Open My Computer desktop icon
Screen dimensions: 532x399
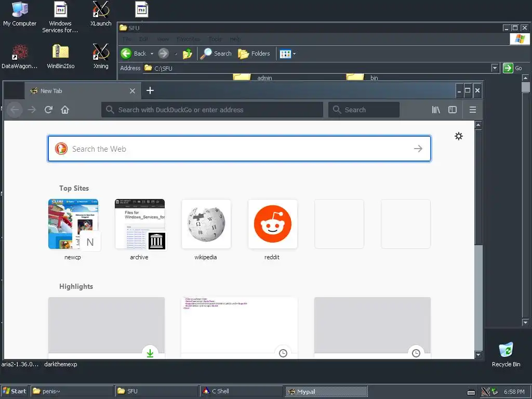click(x=20, y=14)
